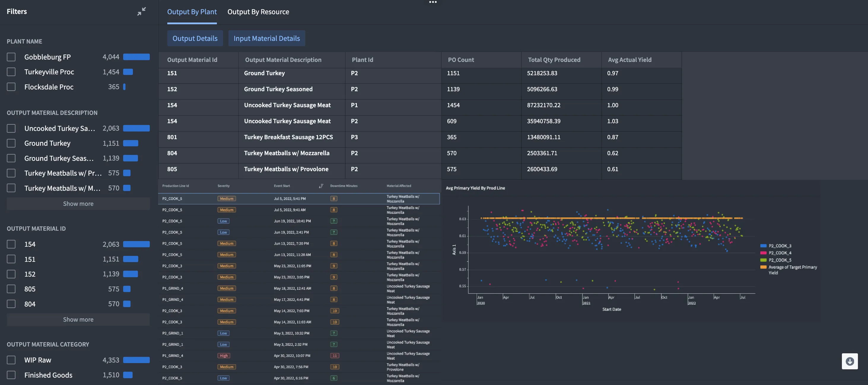
Task: Open the three-dot overflow menu at top
Action: [433, 2]
